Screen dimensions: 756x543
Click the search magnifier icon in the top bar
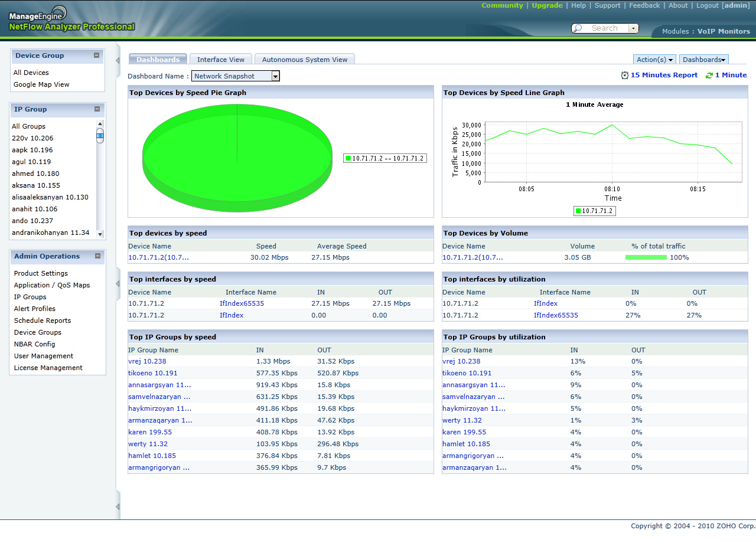click(x=576, y=28)
